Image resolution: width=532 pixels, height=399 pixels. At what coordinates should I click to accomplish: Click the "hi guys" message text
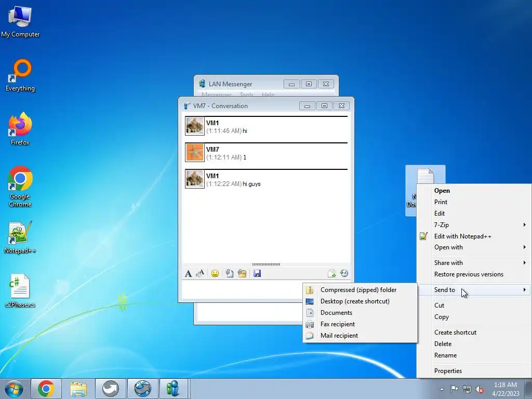tap(251, 184)
